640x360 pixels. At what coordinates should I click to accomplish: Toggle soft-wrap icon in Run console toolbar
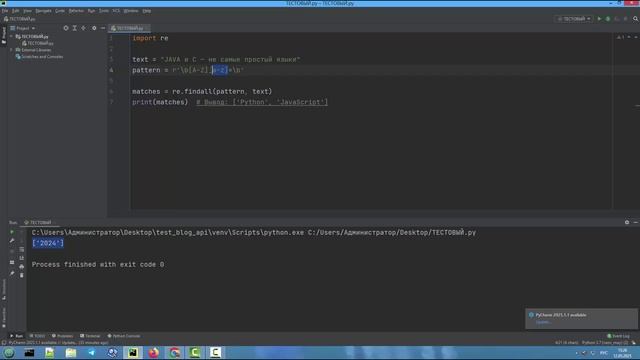pos(22,249)
